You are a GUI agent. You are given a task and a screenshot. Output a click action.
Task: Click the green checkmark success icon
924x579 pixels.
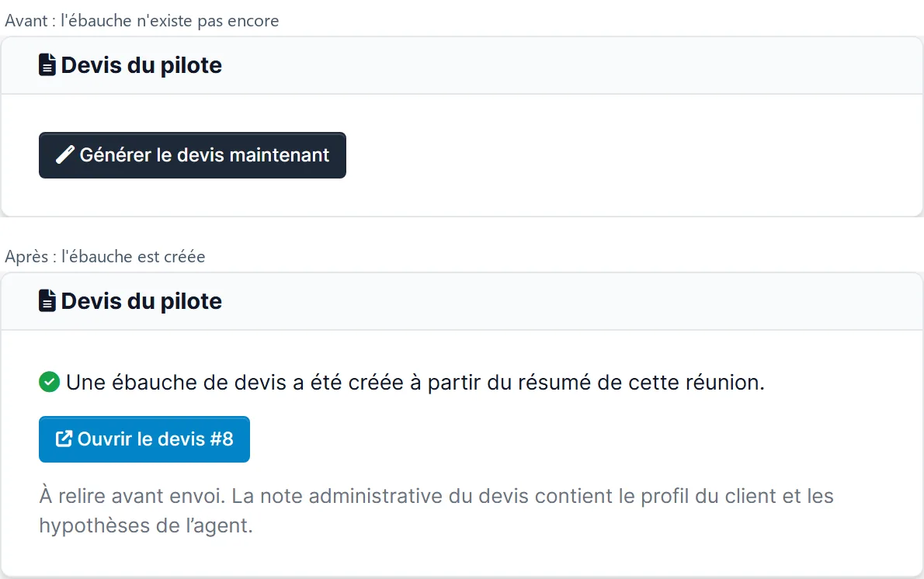pyautogui.click(x=50, y=382)
